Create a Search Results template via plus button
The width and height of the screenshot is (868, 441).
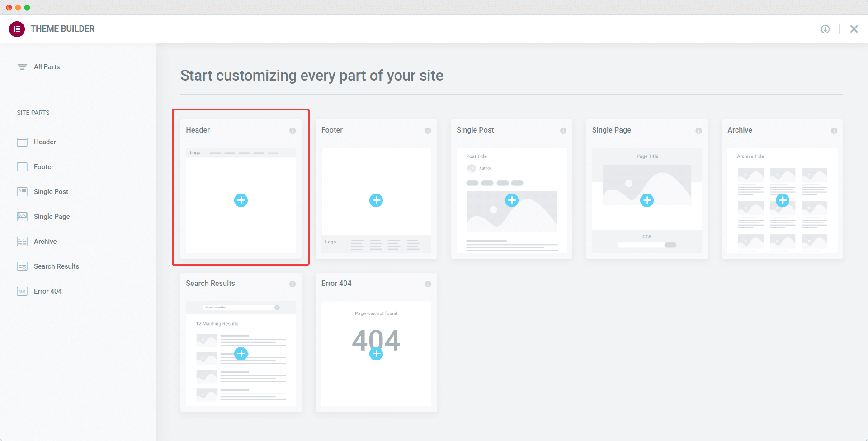click(x=241, y=354)
